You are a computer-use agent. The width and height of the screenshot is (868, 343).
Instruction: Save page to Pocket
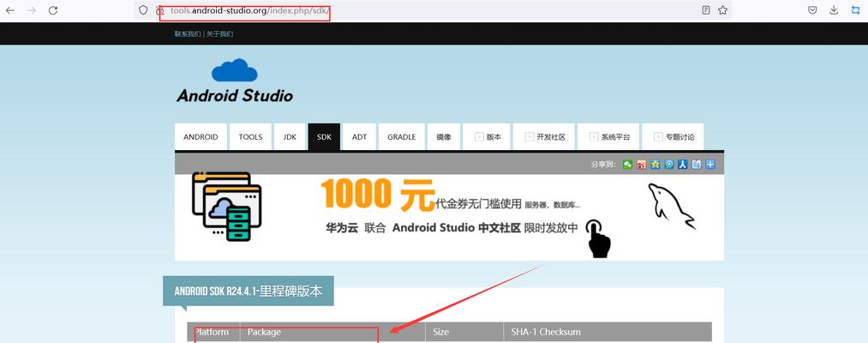point(812,10)
